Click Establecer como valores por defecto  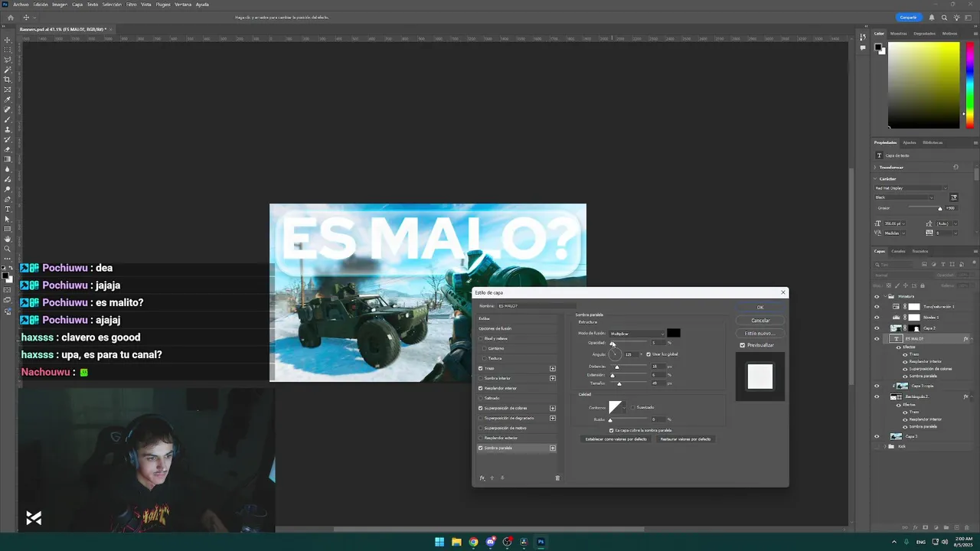point(616,439)
